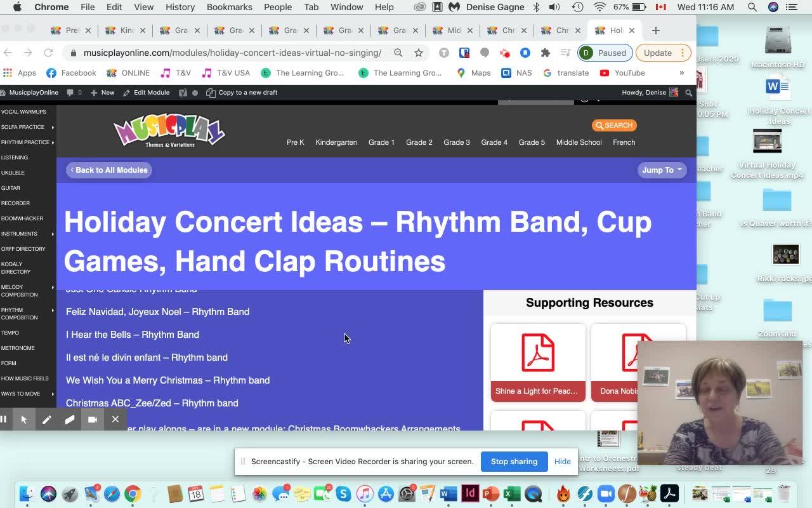The height and width of the screenshot is (508, 812).
Task: Open the Middle School menu item
Action: tap(579, 142)
